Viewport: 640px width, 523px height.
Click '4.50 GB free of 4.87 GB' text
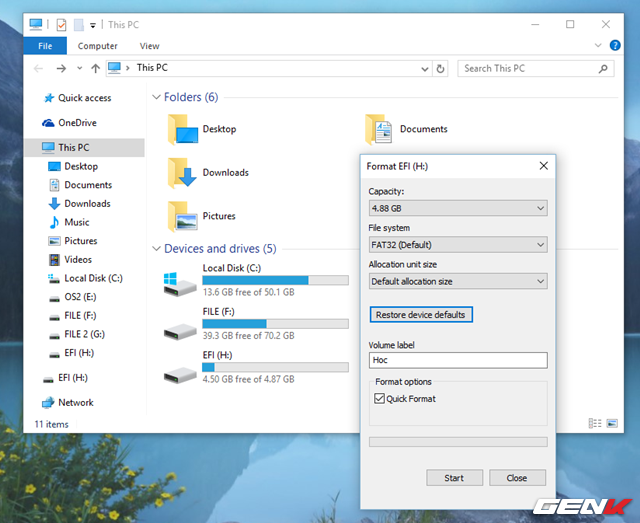[x=249, y=379]
